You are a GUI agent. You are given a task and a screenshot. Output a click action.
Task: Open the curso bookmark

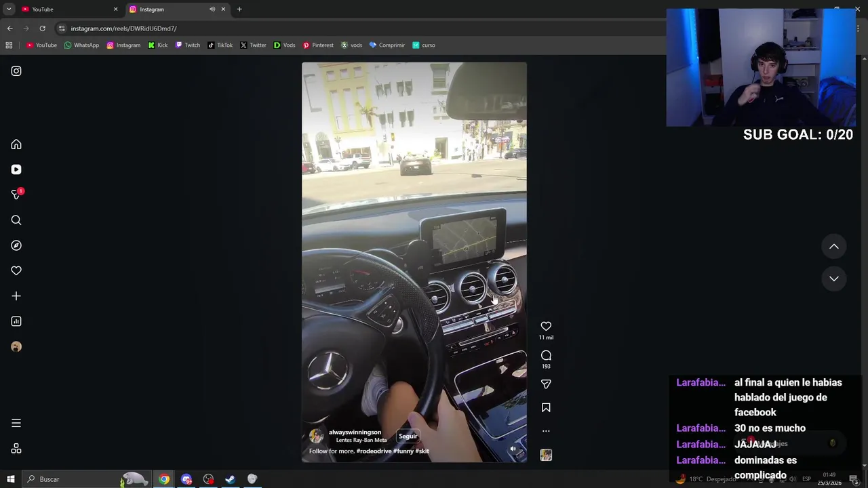click(x=424, y=45)
